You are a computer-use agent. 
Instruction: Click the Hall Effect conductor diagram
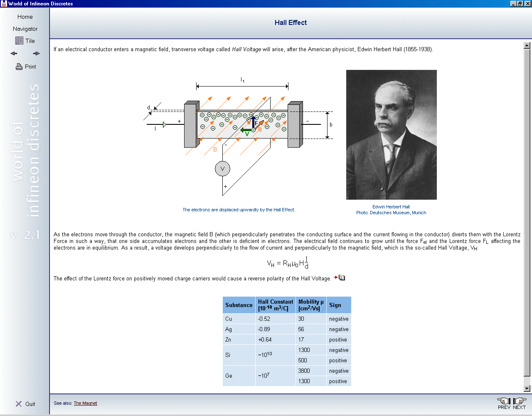point(239,137)
